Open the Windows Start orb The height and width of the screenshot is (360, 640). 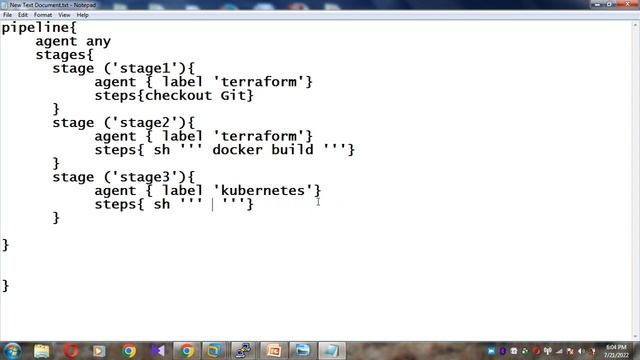(12, 351)
